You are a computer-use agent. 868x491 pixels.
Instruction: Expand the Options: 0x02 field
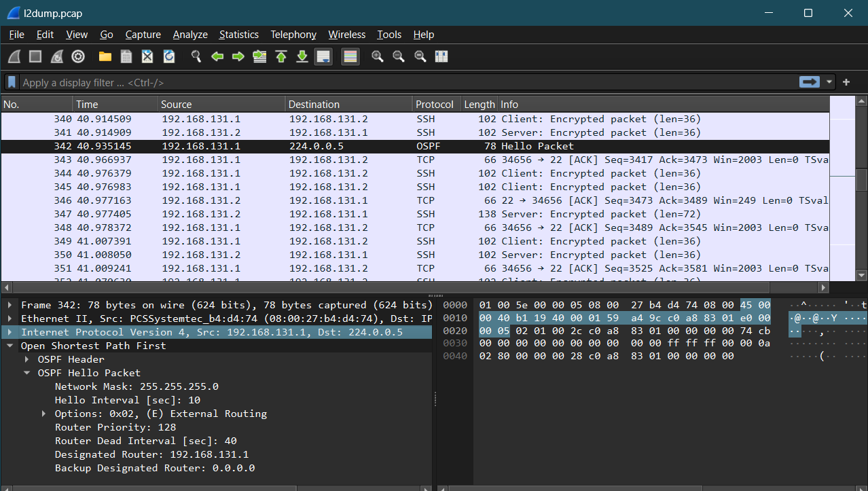(x=44, y=414)
